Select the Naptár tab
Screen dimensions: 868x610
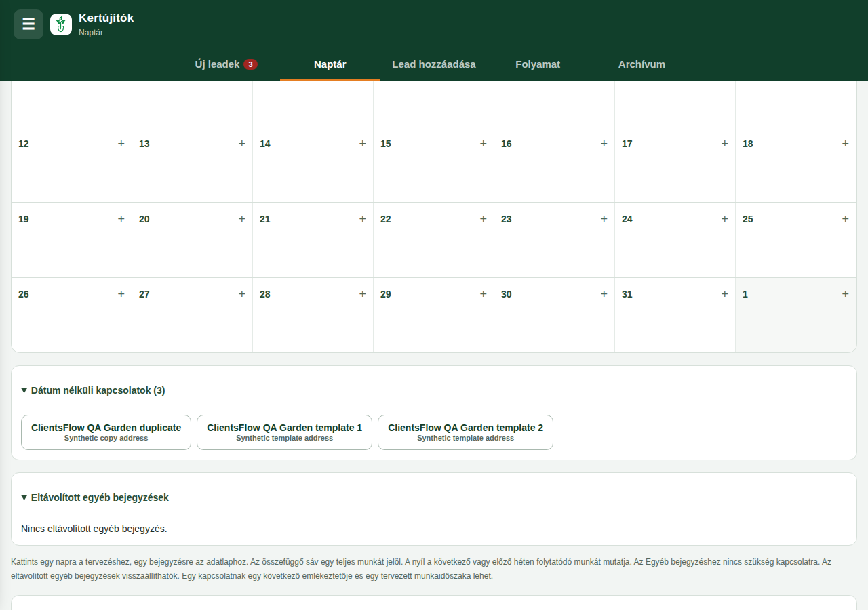(330, 64)
